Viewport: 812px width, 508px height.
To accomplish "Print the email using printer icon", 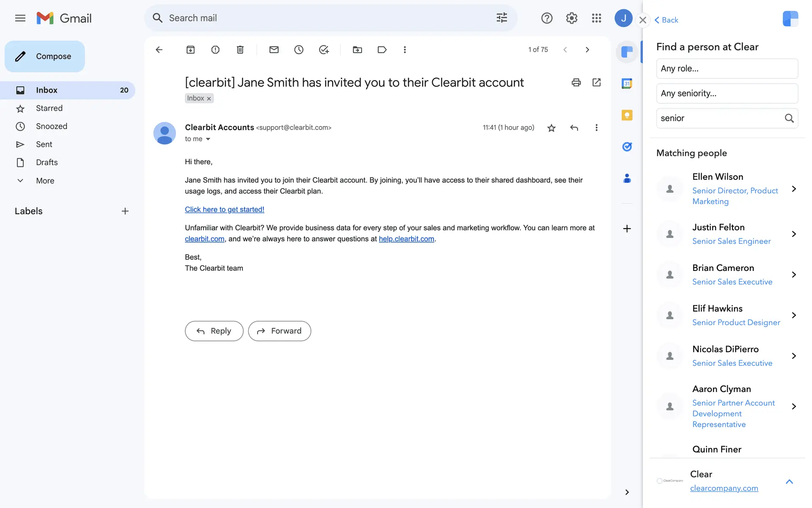I will click(x=576, y=83).
